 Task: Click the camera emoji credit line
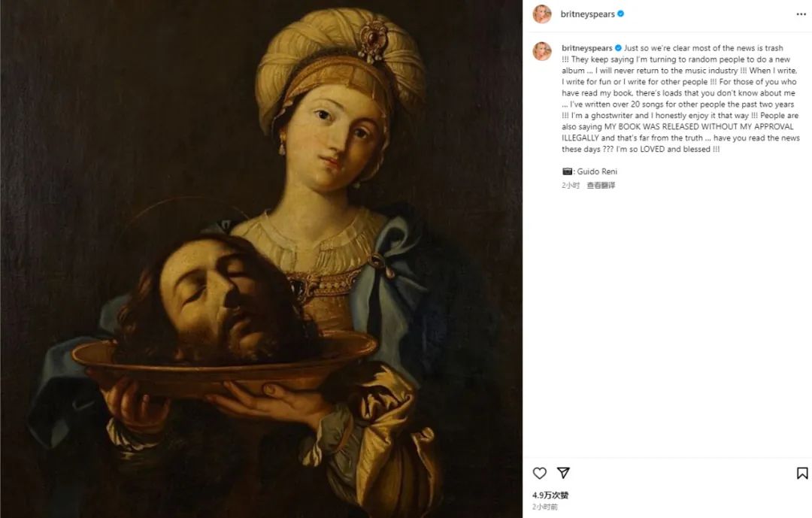pos(589,171)
